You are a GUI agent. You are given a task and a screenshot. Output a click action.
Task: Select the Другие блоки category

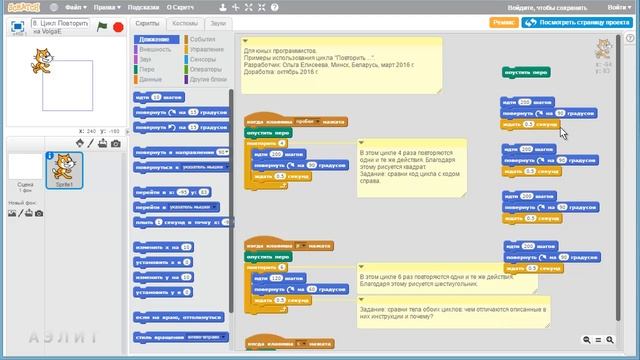pos(206,79)
